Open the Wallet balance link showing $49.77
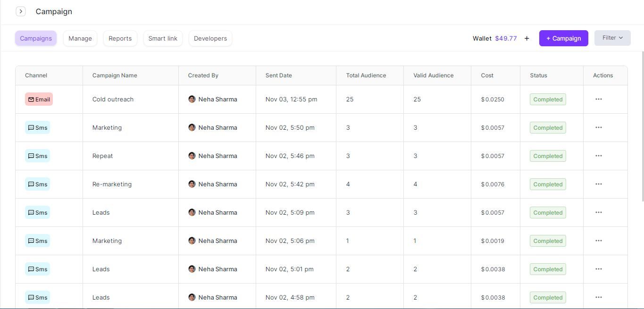Screen dimensions: 644x309 (x=505, y=38)
